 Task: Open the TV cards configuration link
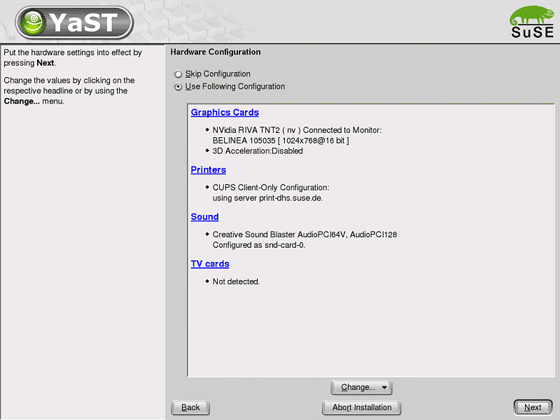210,264
